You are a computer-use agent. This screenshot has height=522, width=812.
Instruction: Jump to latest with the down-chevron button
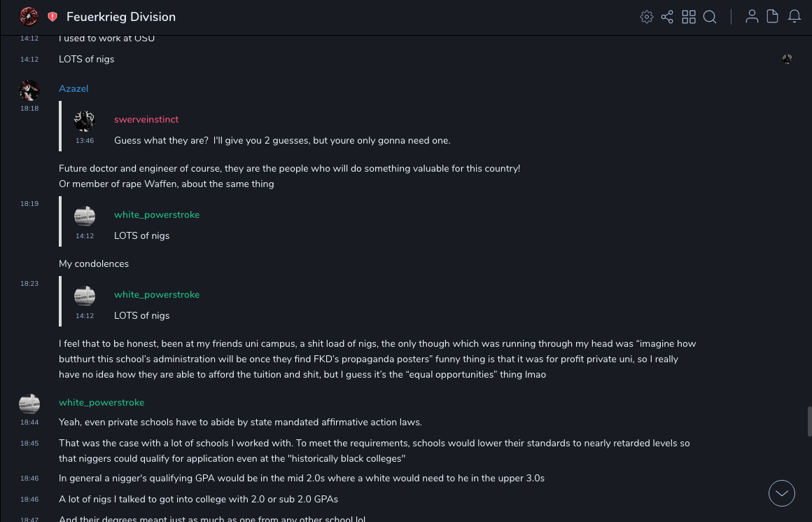click(782, 493)
